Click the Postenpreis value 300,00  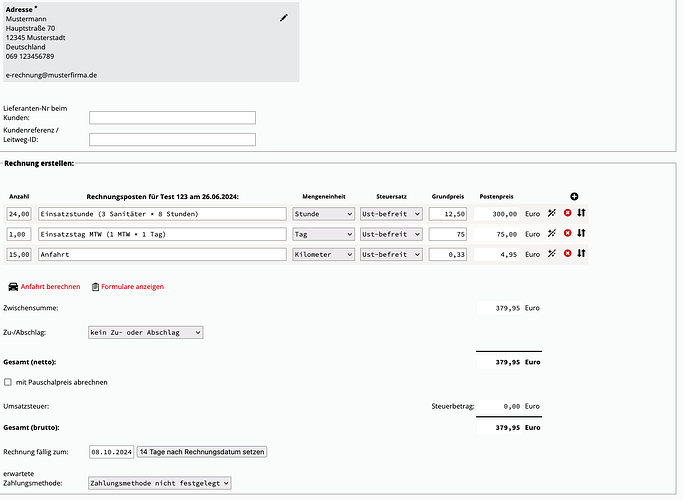(497, 214)
